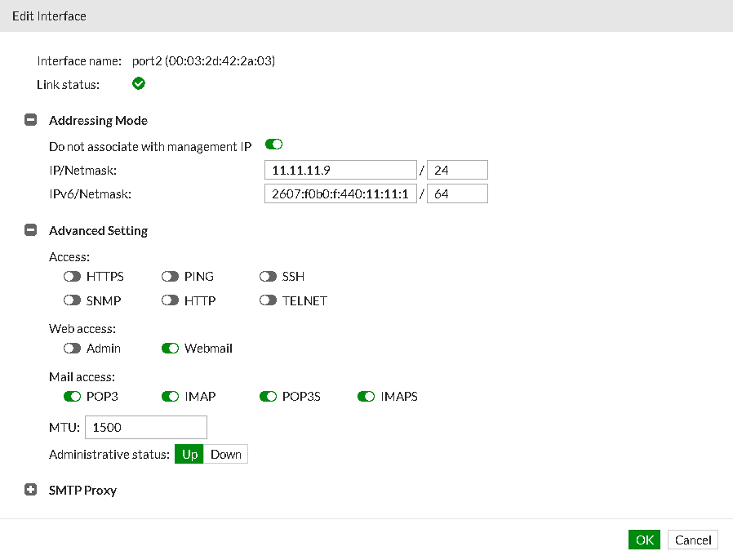Enable SNMP access
733x560 pixels.
click(x=72, y=300)
